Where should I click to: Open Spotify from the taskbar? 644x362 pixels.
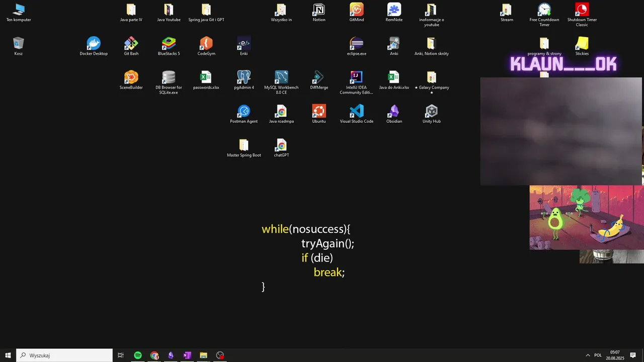138,355
